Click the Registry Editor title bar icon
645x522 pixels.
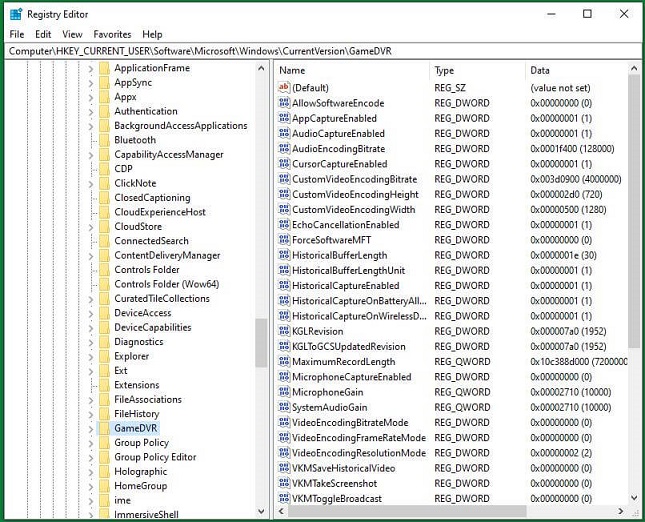[16, 14]
